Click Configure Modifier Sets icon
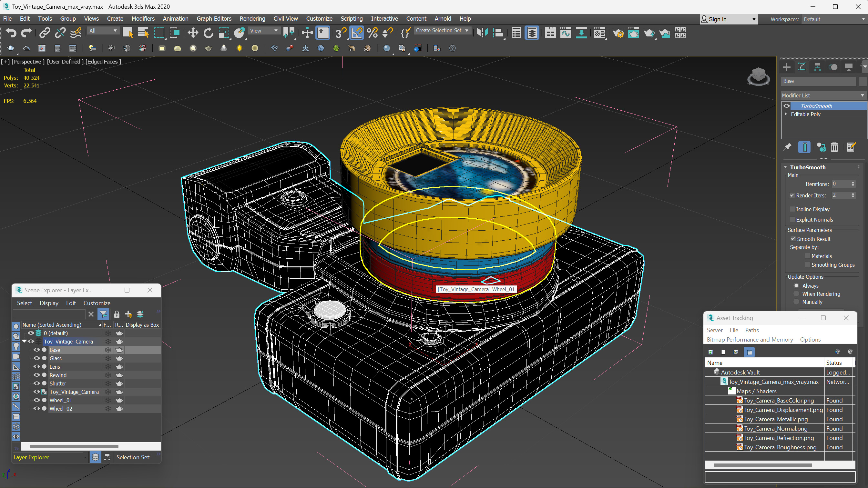 tap(851, 147)
